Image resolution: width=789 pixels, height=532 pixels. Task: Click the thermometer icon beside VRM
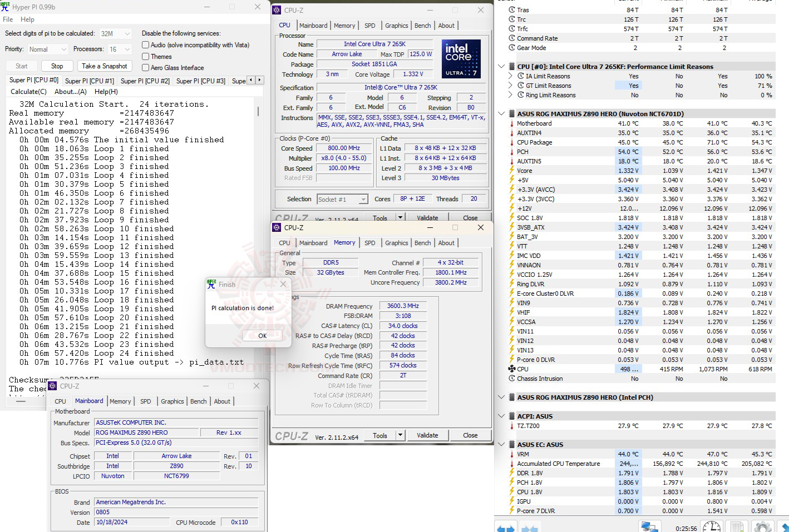[x=512, y=454]
